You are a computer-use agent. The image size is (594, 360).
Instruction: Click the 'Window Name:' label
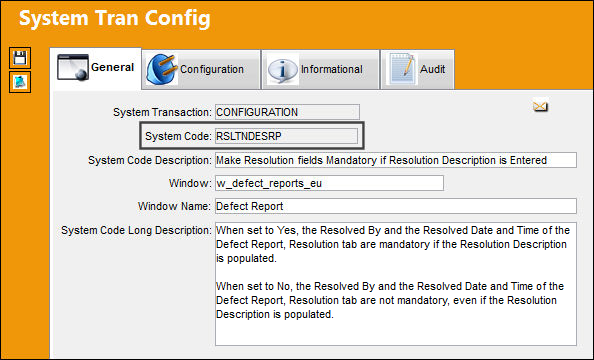[x=174, y=207]
